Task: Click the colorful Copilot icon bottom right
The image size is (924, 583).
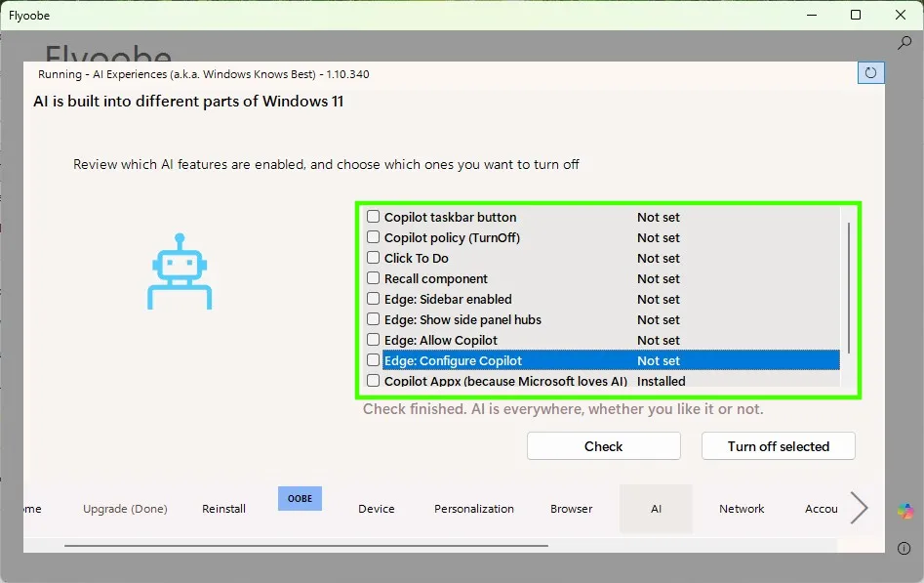Action: click(905, 511)
